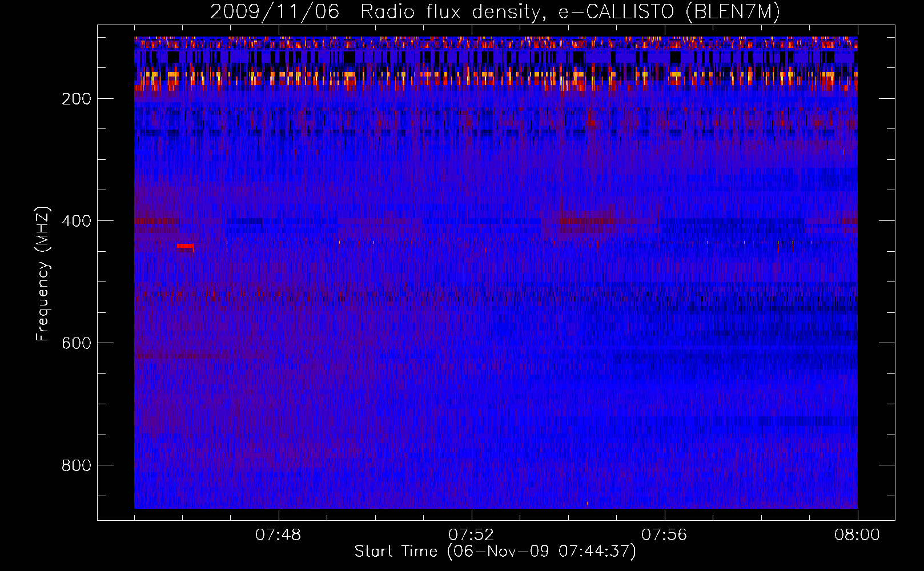Click the 200 frequency tick label
Screen dimensions: 924x571
click(x=77, y=99)
